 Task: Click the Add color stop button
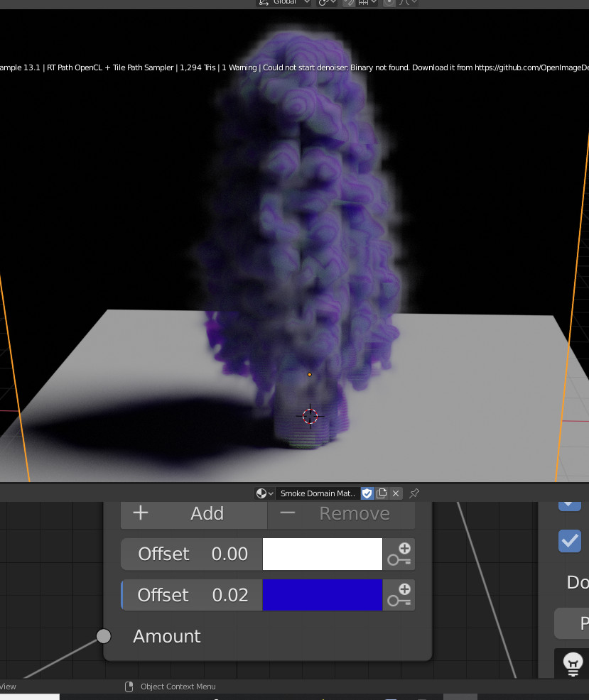coord(193,513)
